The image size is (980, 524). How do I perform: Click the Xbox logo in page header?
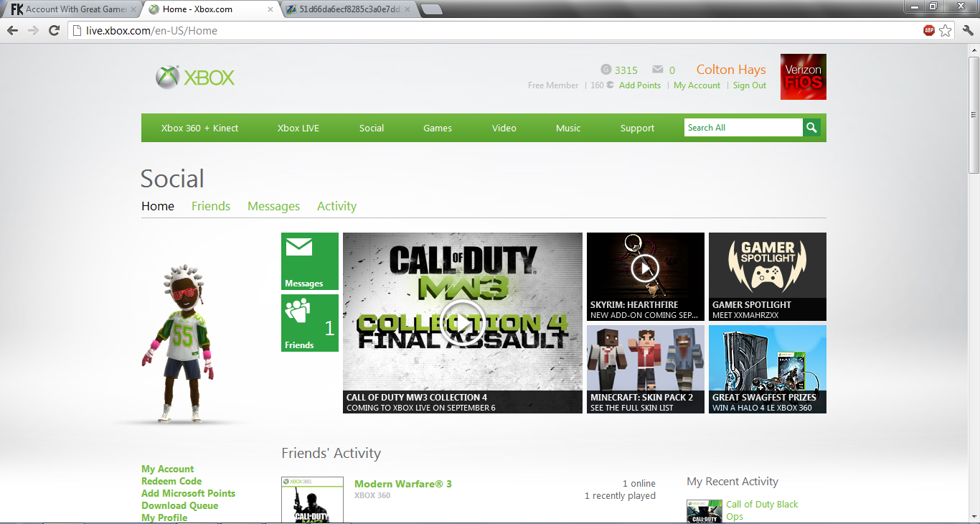click(x=195, y=78)
